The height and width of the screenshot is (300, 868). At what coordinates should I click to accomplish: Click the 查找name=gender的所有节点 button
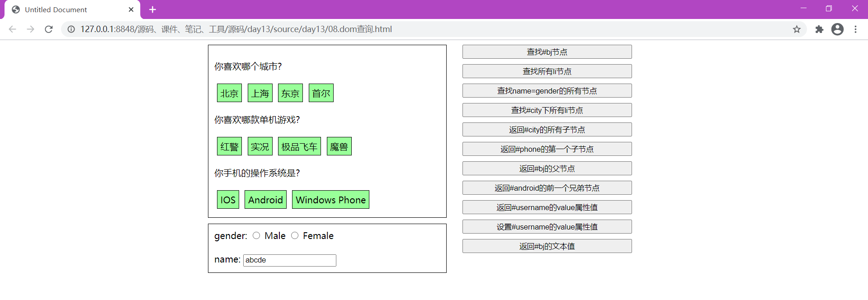click(547, 91)
